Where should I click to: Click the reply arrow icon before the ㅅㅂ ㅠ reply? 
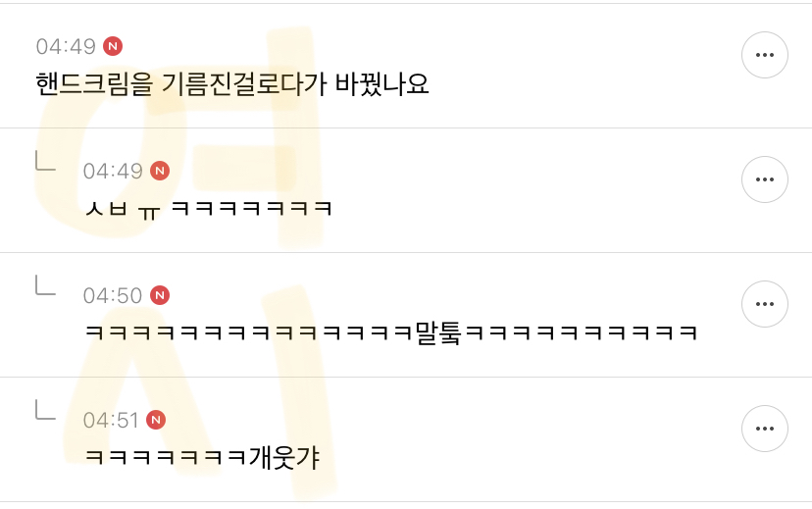tap(45, 161)
